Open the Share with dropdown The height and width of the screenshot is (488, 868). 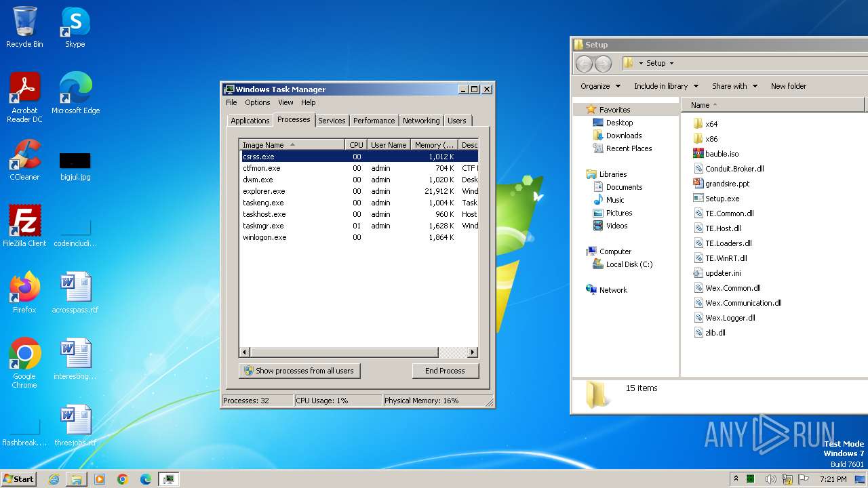[x=734, y=86]
